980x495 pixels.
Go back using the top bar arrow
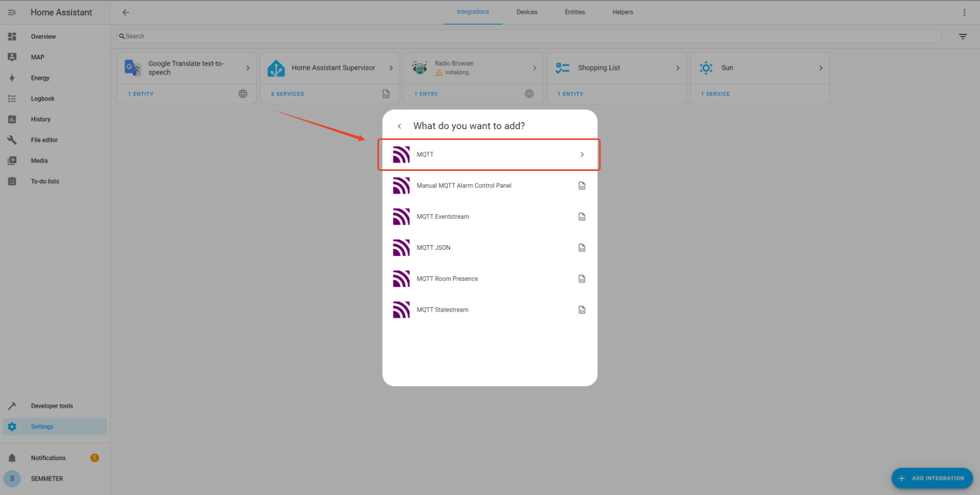point(126,12)
